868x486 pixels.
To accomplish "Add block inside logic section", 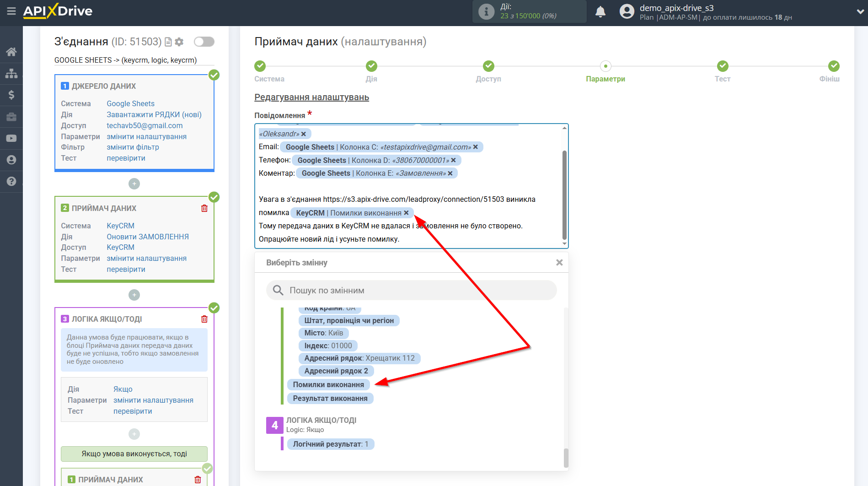I will 134,434.
